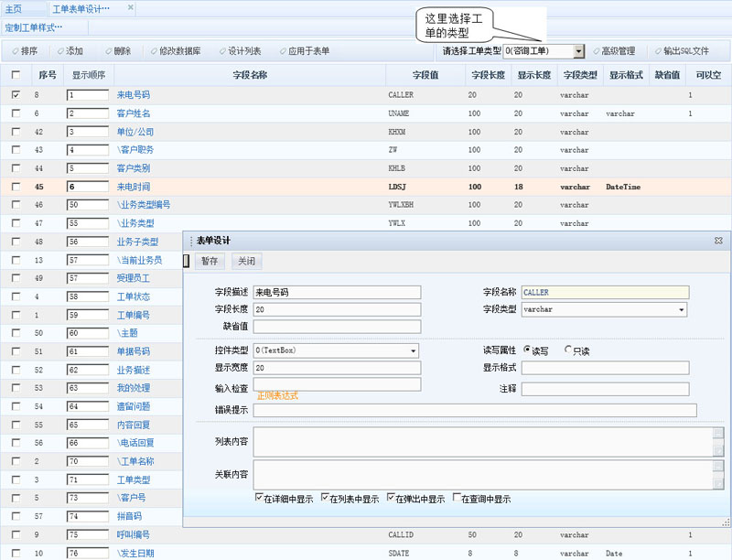
Task: Open 高级管理 from the toolbar
Action: pos(614,51)
